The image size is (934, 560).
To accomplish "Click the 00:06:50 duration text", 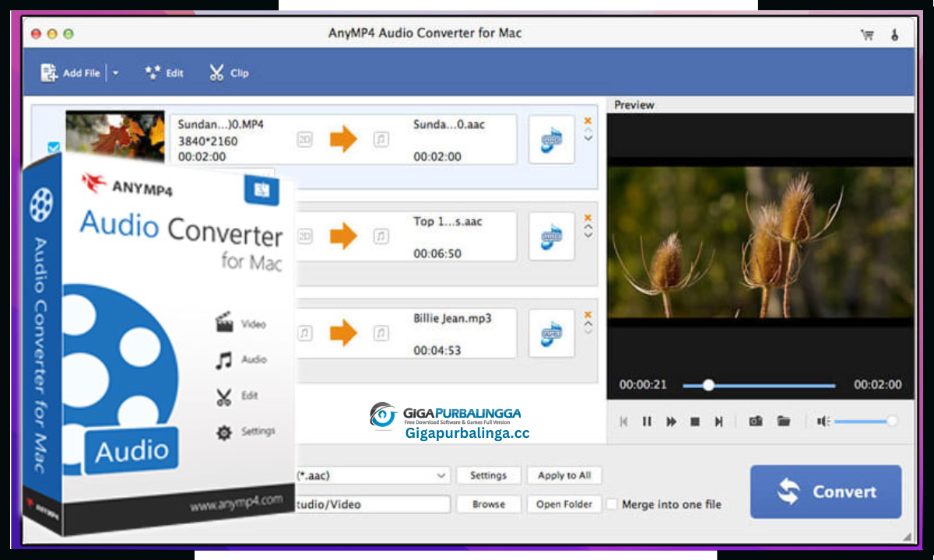I will click(437, 254).
